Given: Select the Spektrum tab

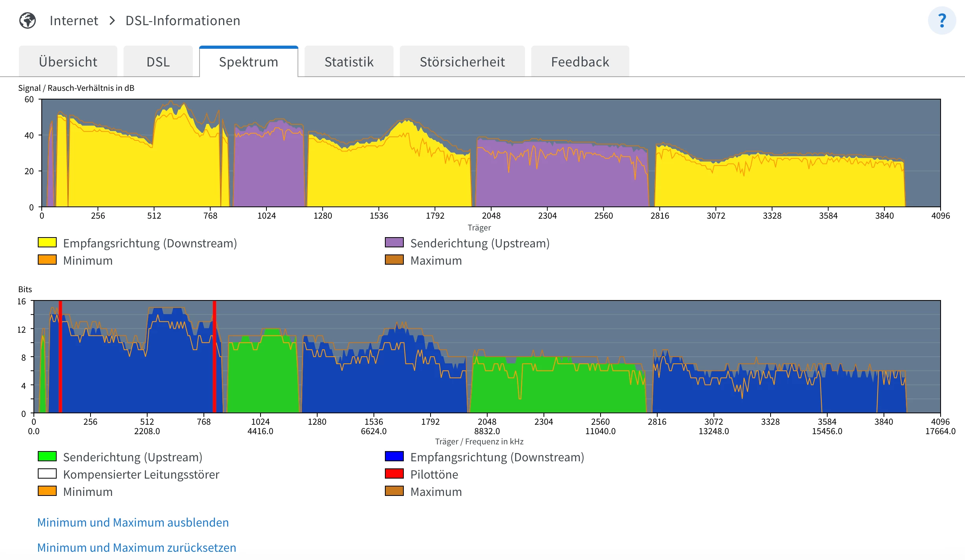Looking at the screenshot, I should coord(248,62).
